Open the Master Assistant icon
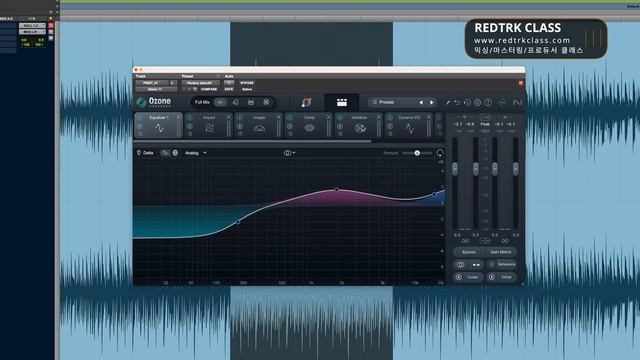 tap(307, 102)
